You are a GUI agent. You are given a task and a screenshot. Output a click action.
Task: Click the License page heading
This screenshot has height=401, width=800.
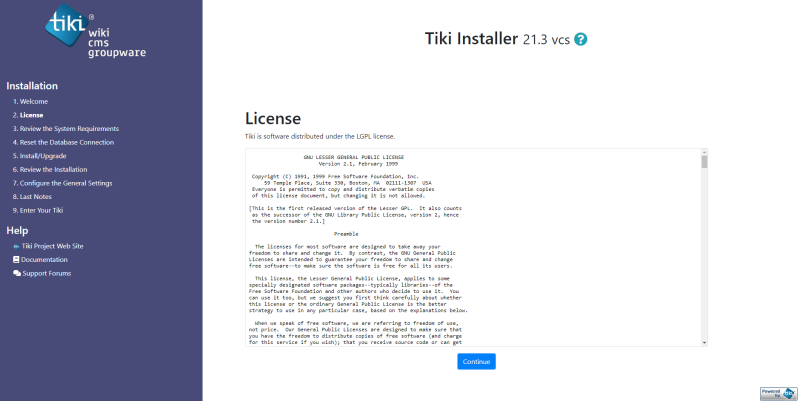pos(273,118)
